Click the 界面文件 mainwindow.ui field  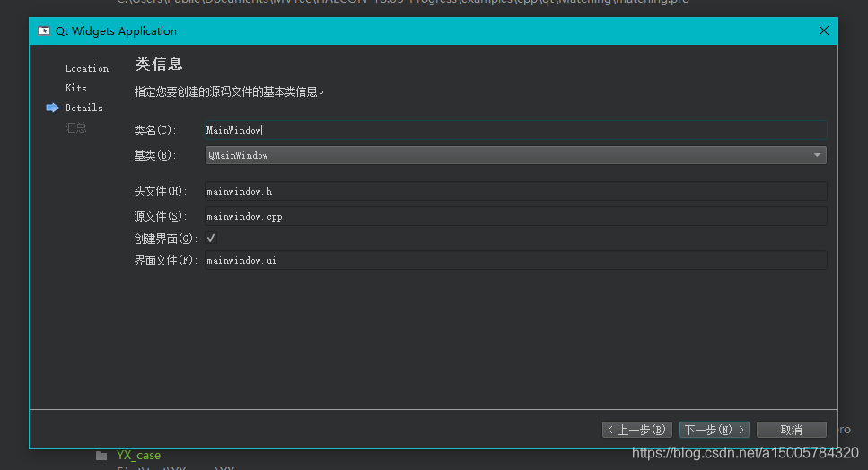pos(515,260)
